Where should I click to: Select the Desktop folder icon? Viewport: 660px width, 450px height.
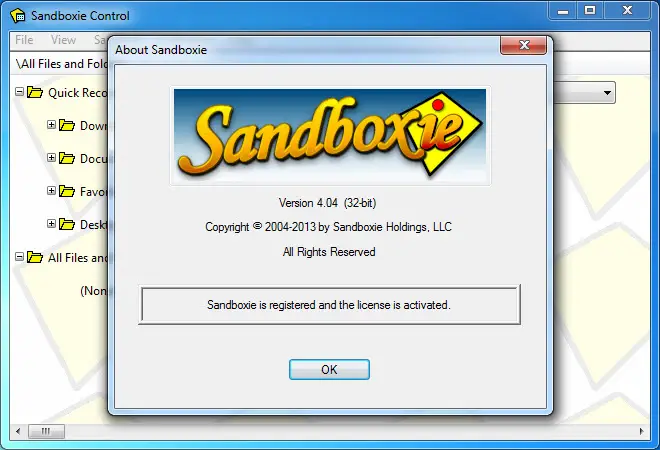point(67,224)
